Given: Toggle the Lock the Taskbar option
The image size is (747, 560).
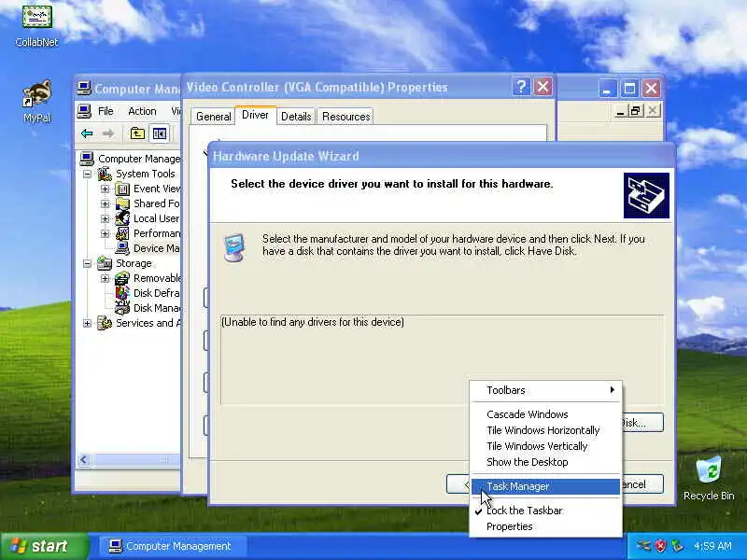Looking at the screenshot, I should (546, 511).
